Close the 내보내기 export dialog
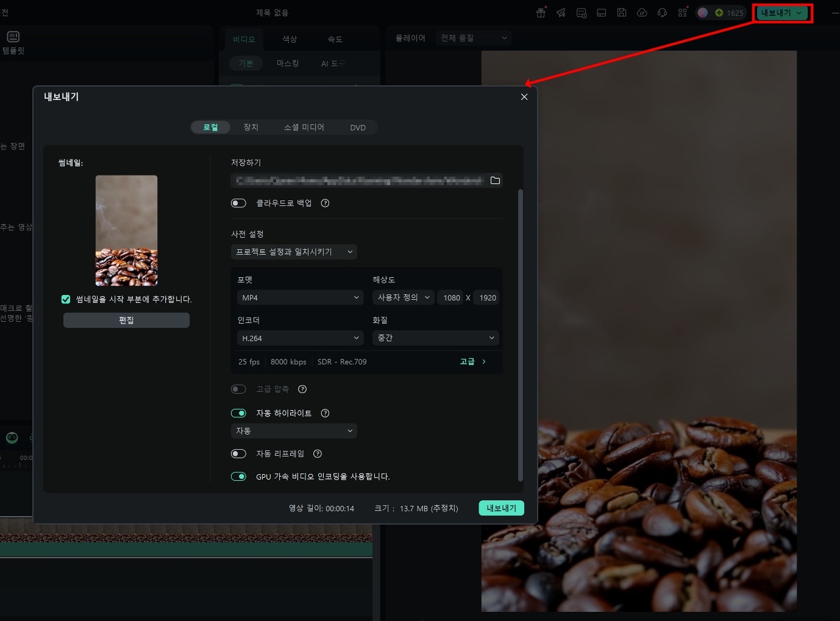 point(524,97)
